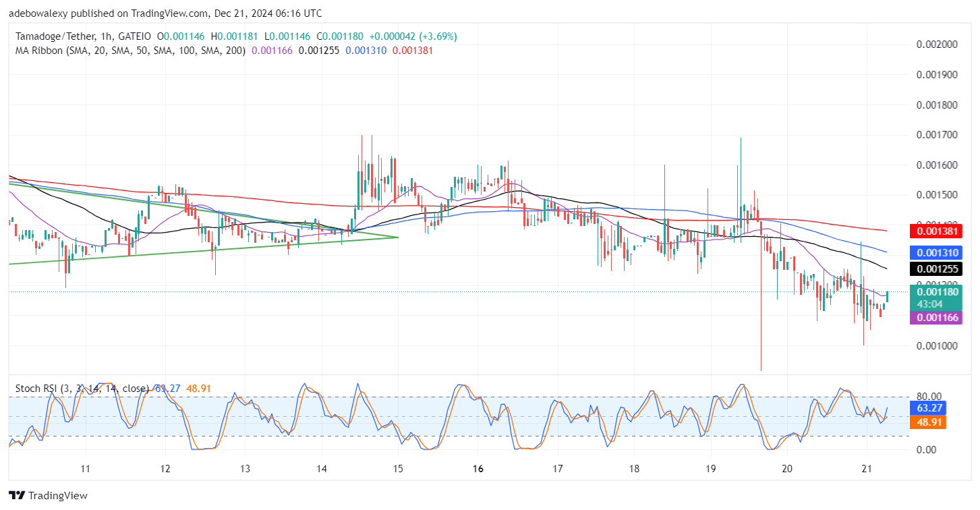Click bold date 16 on the time axis
This screenshot has width=980, height=510.
[478, 468]
